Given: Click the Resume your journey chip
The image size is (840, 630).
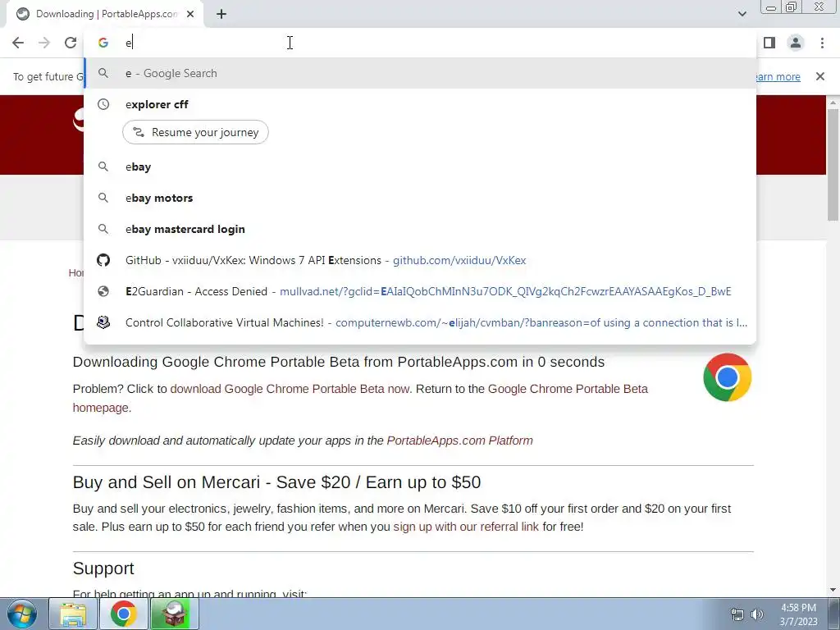Looking at the screenshot, I should click(x=195, y=132).
